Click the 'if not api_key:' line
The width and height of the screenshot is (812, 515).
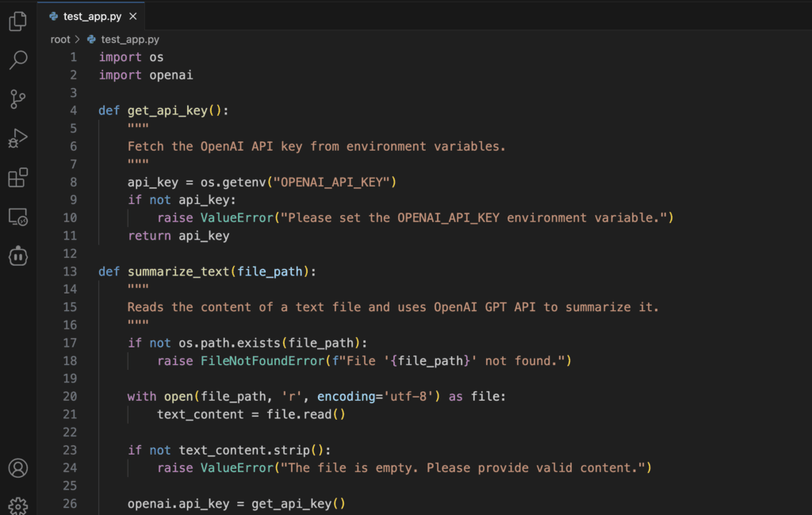point(182,200)
